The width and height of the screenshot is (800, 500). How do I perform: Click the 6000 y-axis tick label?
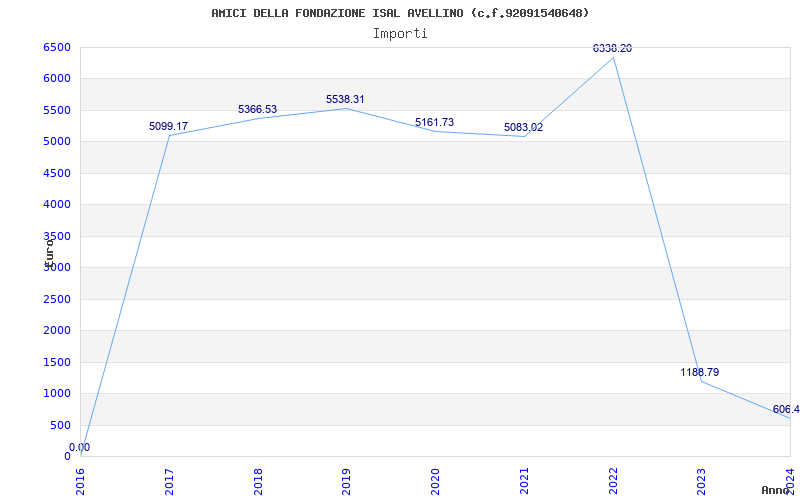(x=57, y=79)
